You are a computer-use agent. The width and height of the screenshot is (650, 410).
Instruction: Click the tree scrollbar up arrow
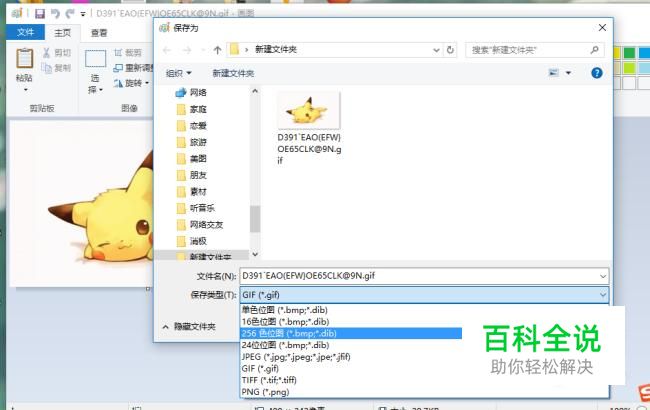point(255,91)
